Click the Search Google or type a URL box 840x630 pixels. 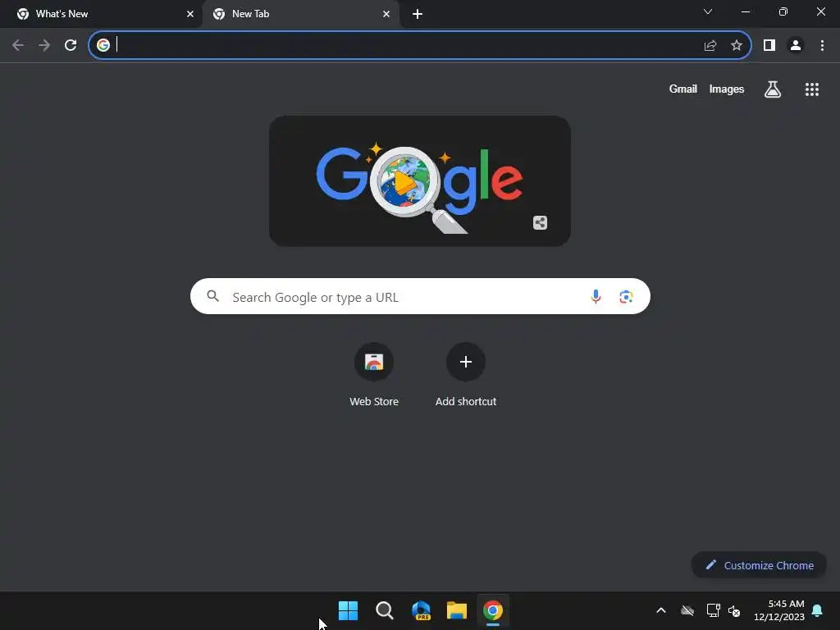pyautogui.click(x=420, y=296)
